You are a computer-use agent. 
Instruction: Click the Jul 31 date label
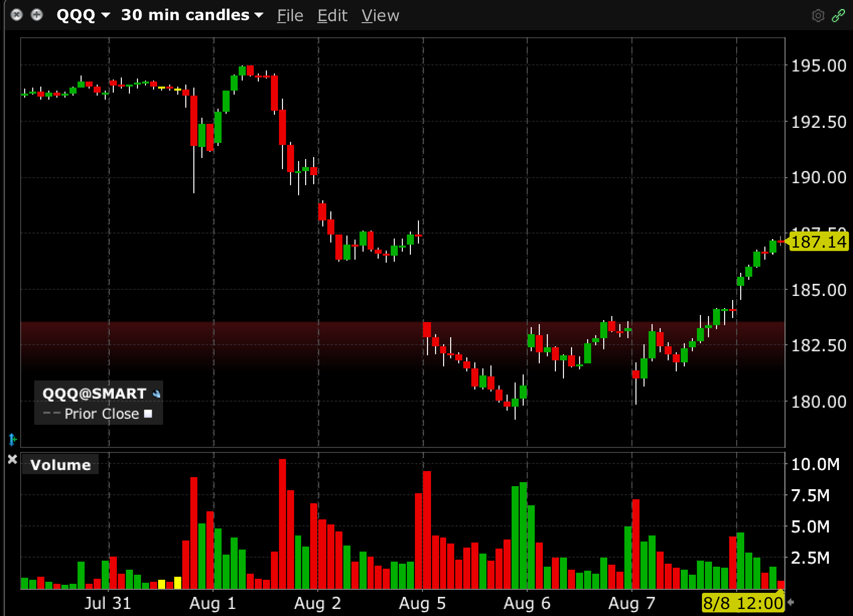point(108,603)
